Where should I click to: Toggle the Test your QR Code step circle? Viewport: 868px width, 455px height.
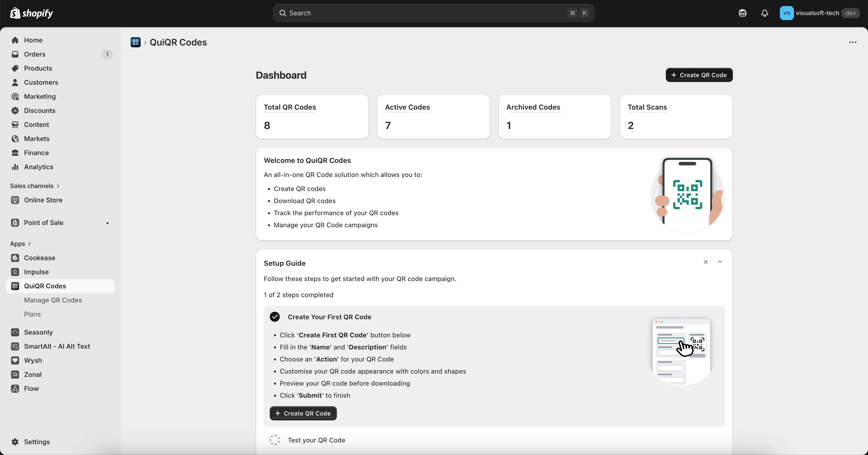(x=275, y=440)
